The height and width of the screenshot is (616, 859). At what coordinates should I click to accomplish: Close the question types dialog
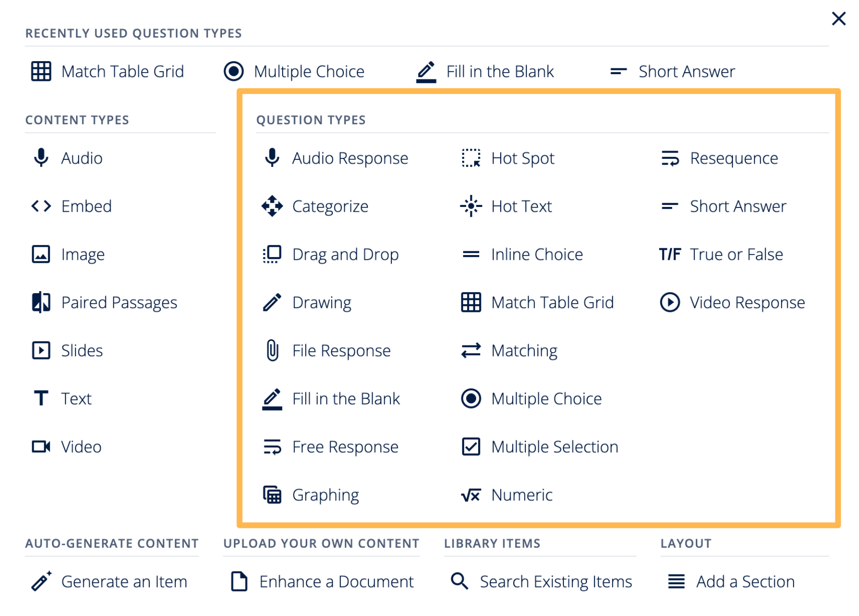838,19
